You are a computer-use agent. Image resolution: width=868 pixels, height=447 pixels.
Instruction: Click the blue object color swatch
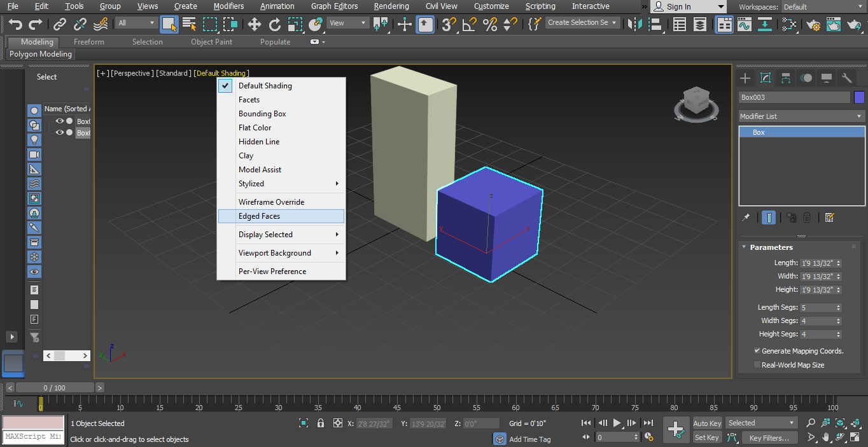tap(859, 97)
